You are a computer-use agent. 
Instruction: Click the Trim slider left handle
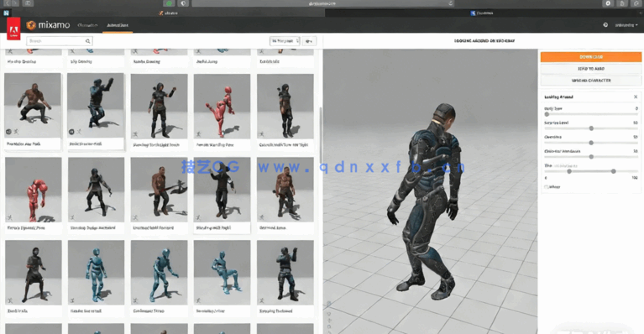click(569, 171)
